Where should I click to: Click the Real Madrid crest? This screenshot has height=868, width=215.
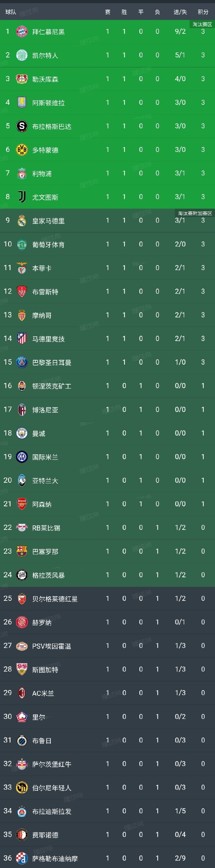coord(22,220)
